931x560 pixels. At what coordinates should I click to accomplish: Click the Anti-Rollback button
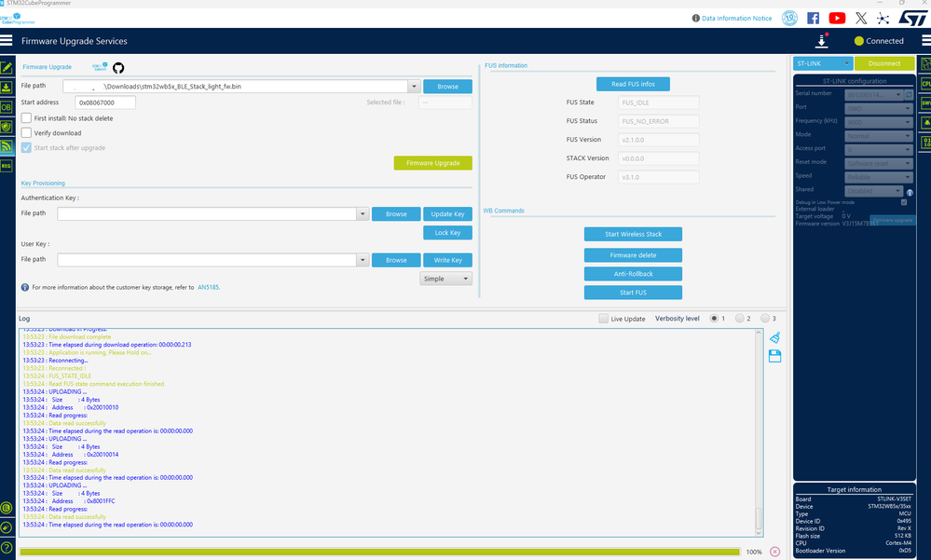point(633,274)
